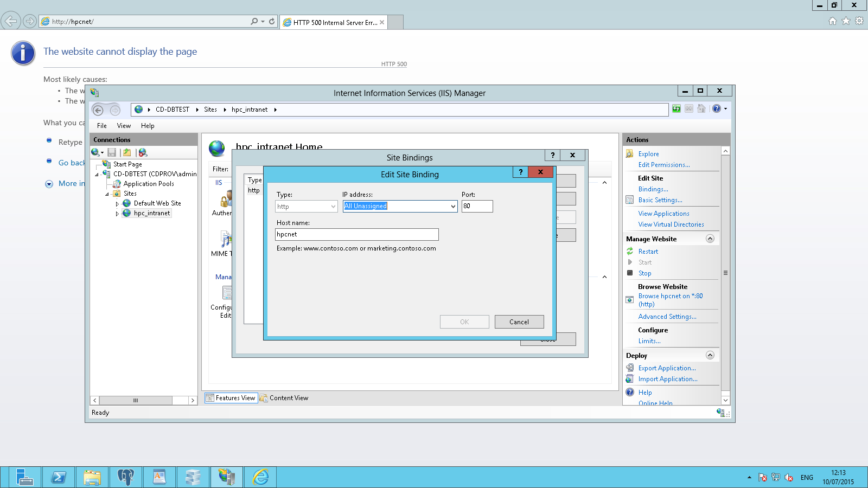Click the Create New Connection icon in the Connections toolbar
Screen dimensions: 868x488
(x=97, y=152)
